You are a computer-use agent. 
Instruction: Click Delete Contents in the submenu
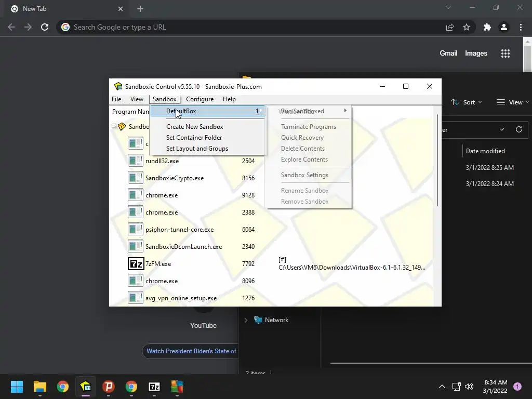[x=303, y=149]
